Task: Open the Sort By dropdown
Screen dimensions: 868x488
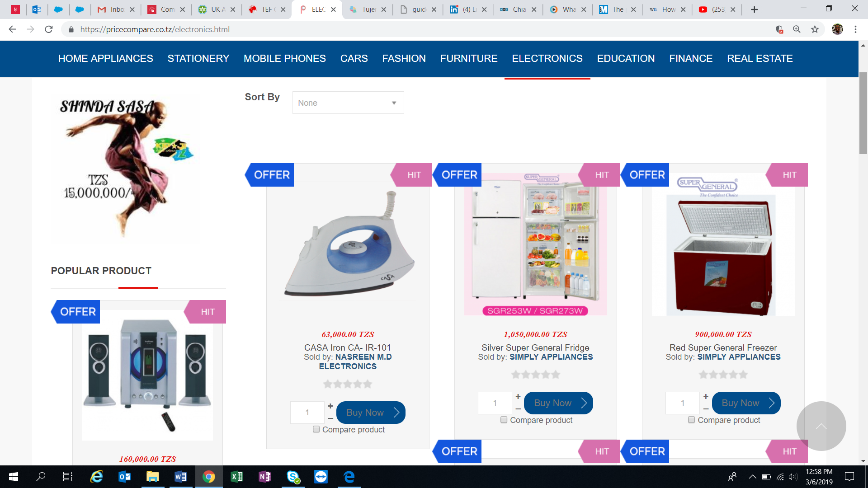Action: (x=348, y=103)
